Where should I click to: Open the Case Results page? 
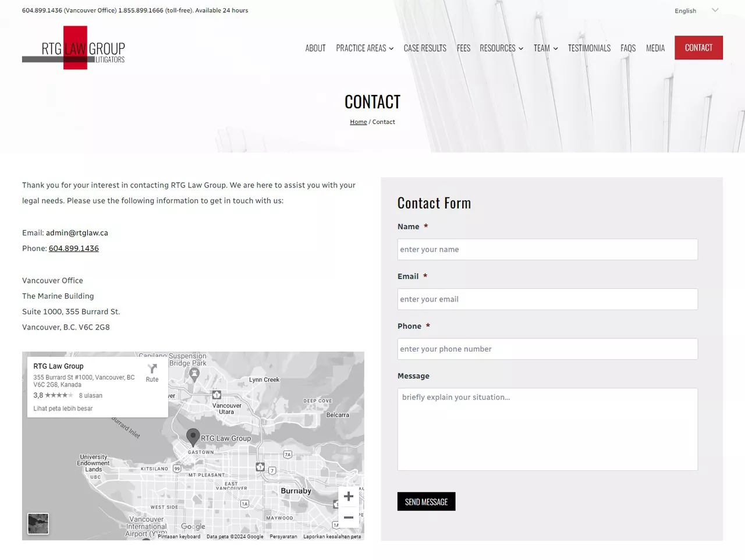point(425,48)
